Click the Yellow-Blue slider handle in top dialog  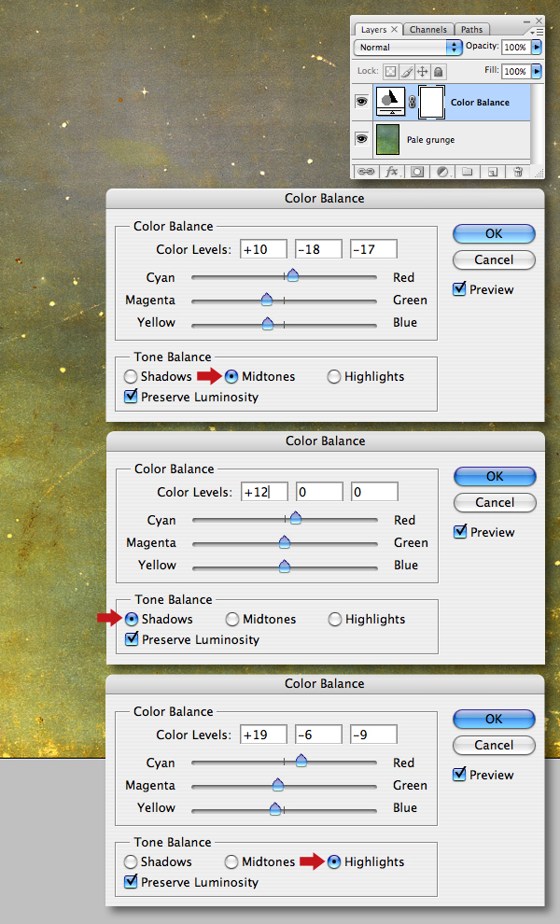(268, 324)
